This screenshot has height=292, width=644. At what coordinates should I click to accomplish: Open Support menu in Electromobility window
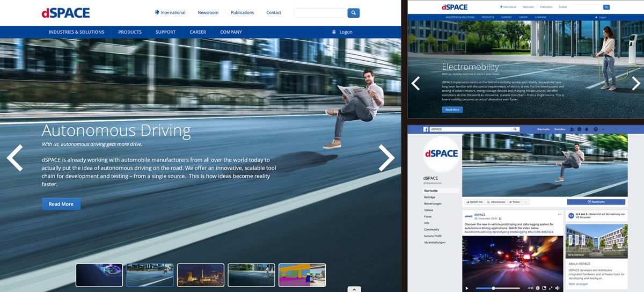507,17
